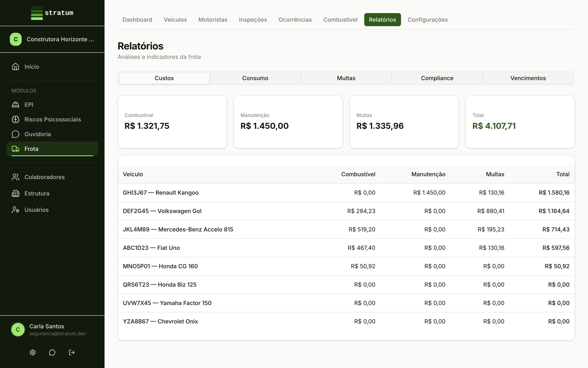Viewport: 588px width, 368px height.
Task: Open Usuários page
Action: [52, 210]
